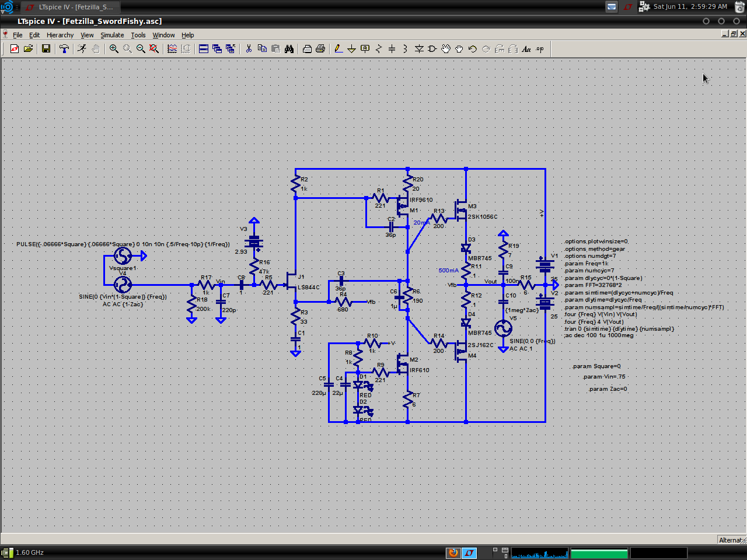Viewport: 747px width, 560px height.
Task: Click the Vout net label
Action: point(491,282)
